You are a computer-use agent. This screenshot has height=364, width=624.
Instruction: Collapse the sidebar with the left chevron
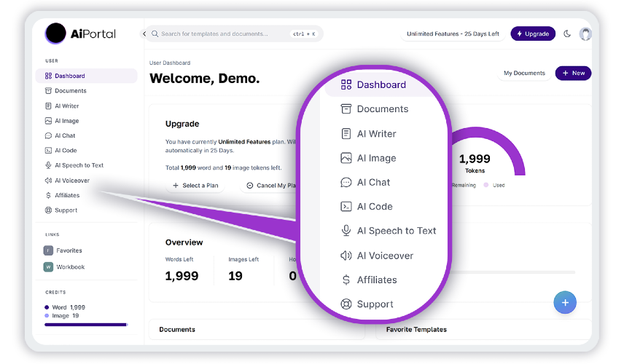click(144, 33)
